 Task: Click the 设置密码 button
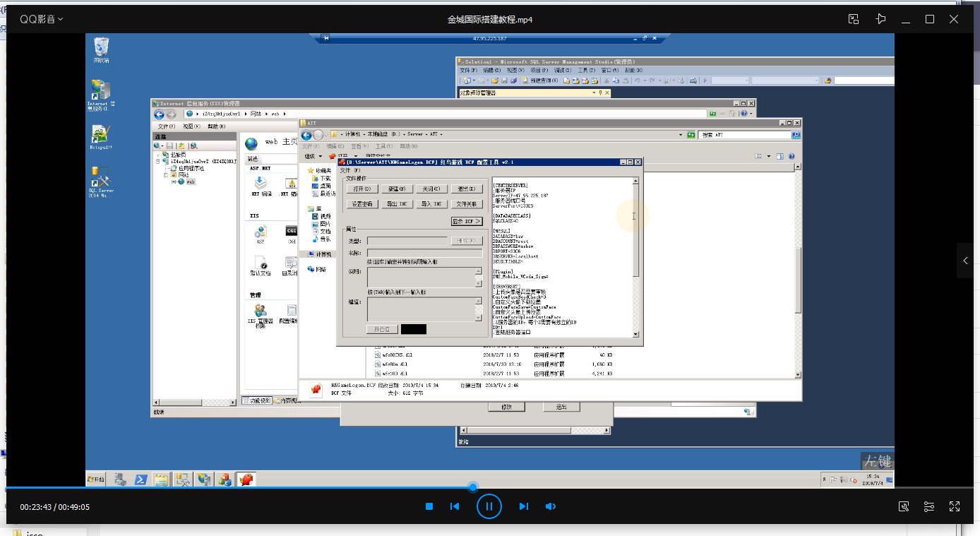click(x=362, y=204)
